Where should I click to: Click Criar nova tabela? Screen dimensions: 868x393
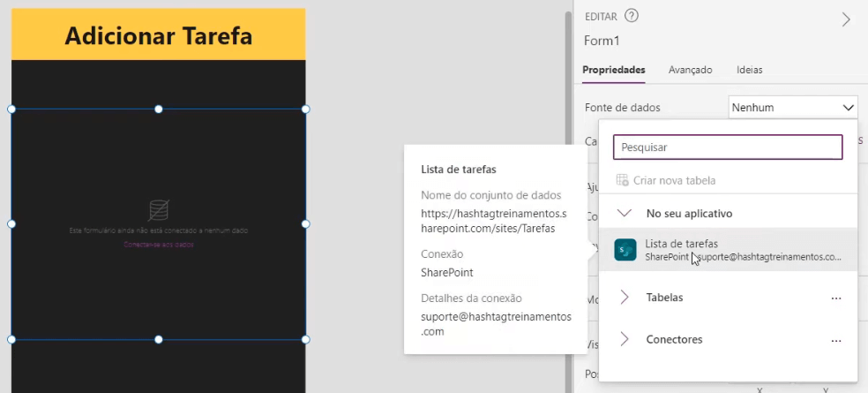click(674, 181)
